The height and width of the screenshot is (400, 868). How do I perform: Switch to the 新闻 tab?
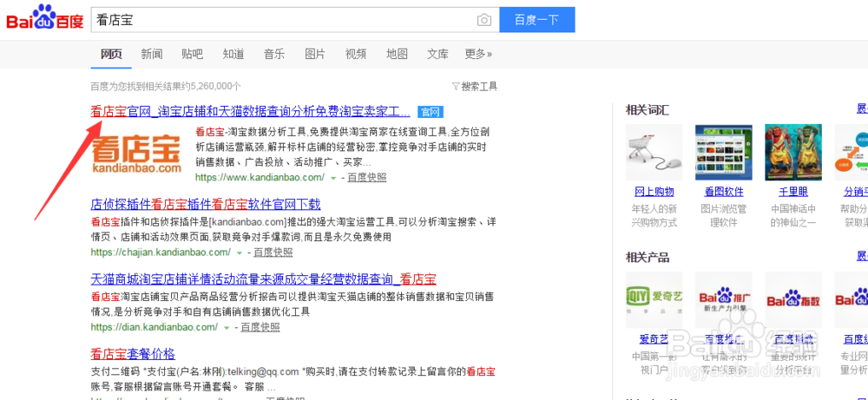152,54
